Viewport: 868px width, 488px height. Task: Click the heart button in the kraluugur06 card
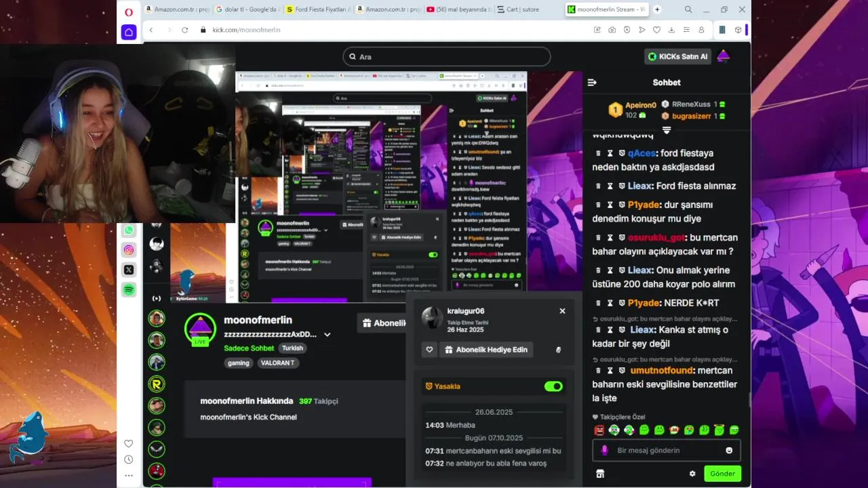pos(429,350)
